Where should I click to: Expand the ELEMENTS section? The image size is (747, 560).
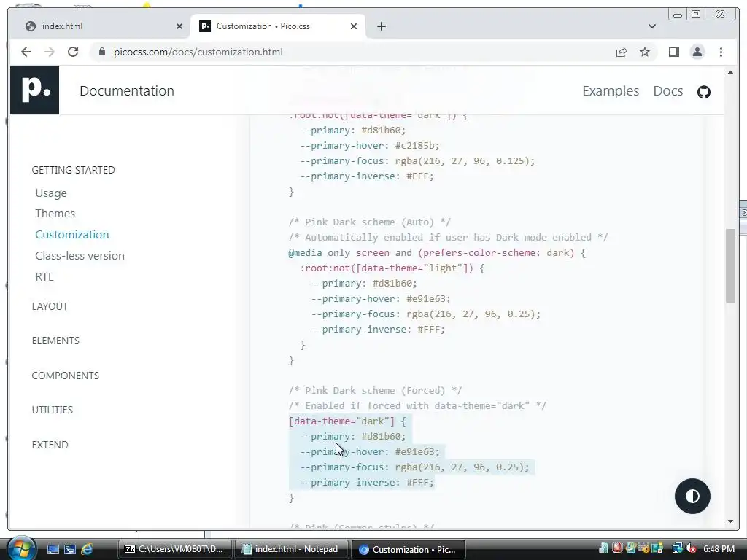[55, 341]
